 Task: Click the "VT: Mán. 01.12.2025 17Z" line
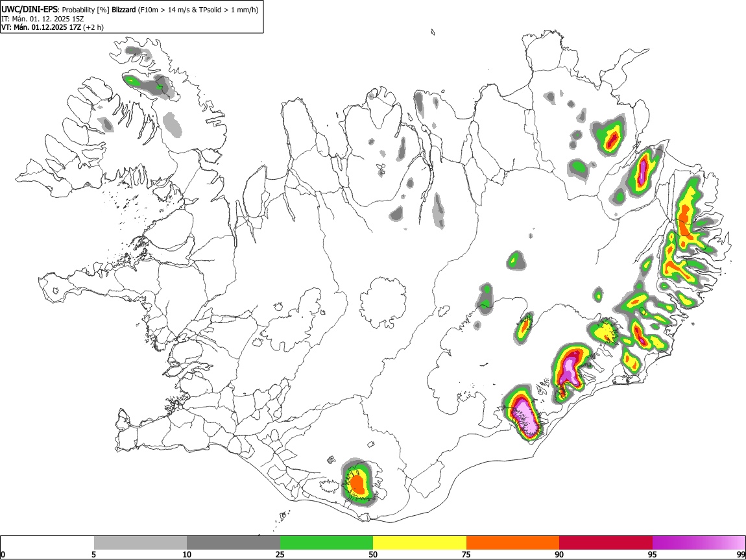(x=42, y=27)
